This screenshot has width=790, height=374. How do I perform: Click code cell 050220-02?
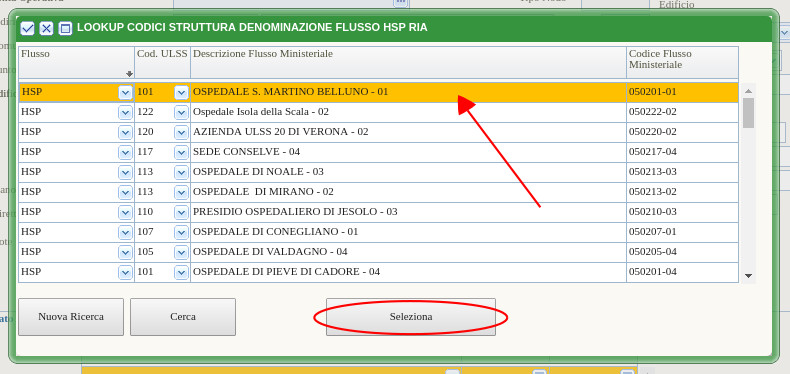(682, 132)
